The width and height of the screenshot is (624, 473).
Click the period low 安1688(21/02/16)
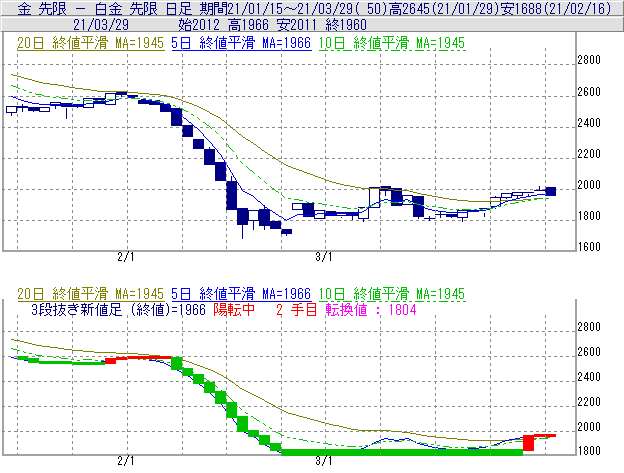pos(556,9)
